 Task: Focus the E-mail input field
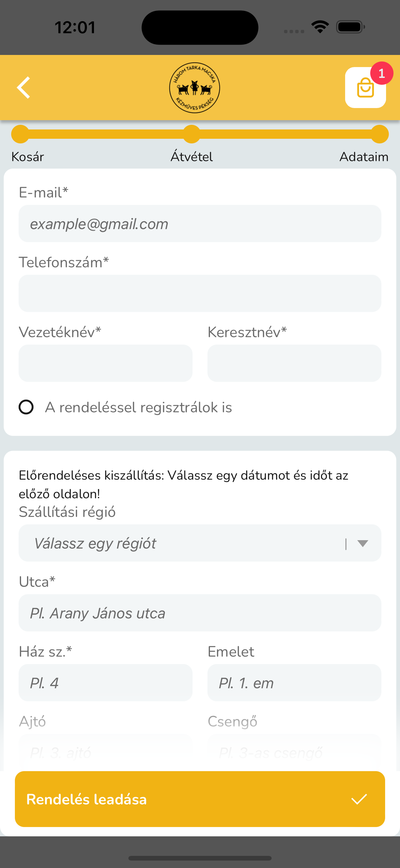(x=200, y=224)
